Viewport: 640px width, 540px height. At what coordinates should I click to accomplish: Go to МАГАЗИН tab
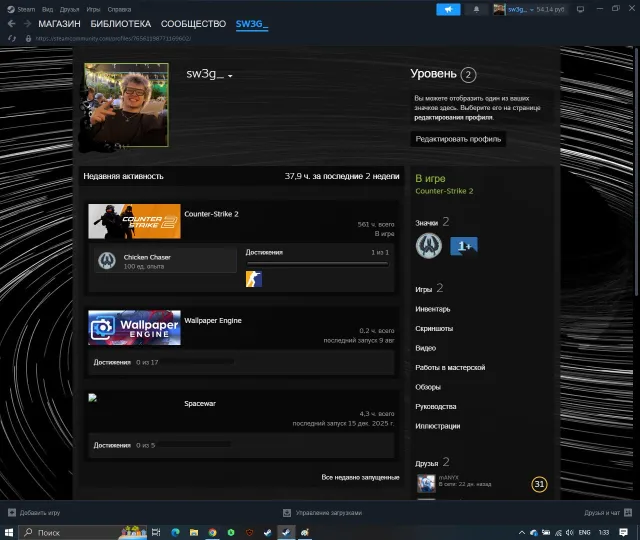click(59, 24)
